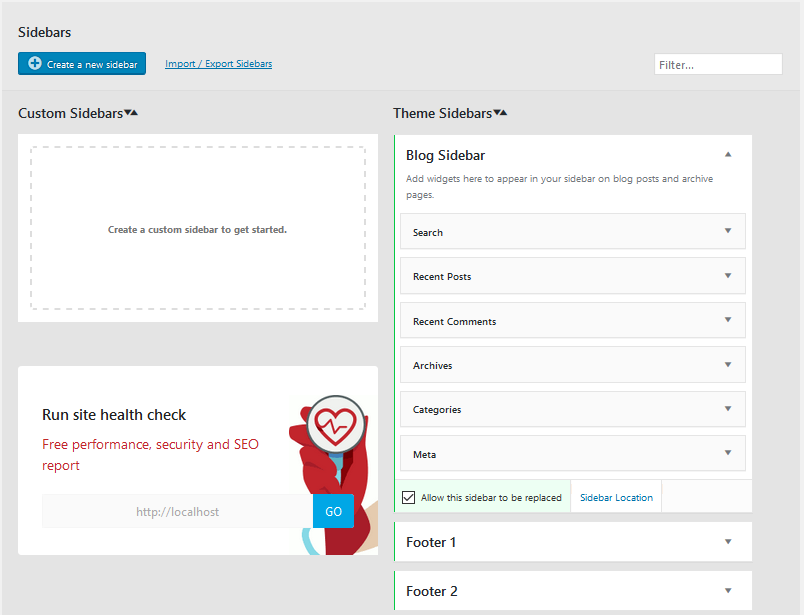Toggle 'Allow this sidebar to be replaced' checkbox

[408, 497]
